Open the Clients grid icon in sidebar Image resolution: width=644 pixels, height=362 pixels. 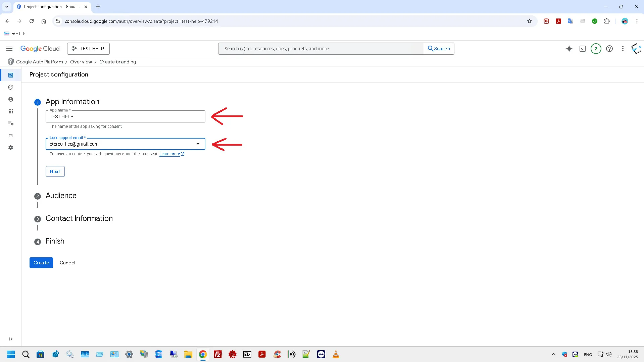[11, 111]
